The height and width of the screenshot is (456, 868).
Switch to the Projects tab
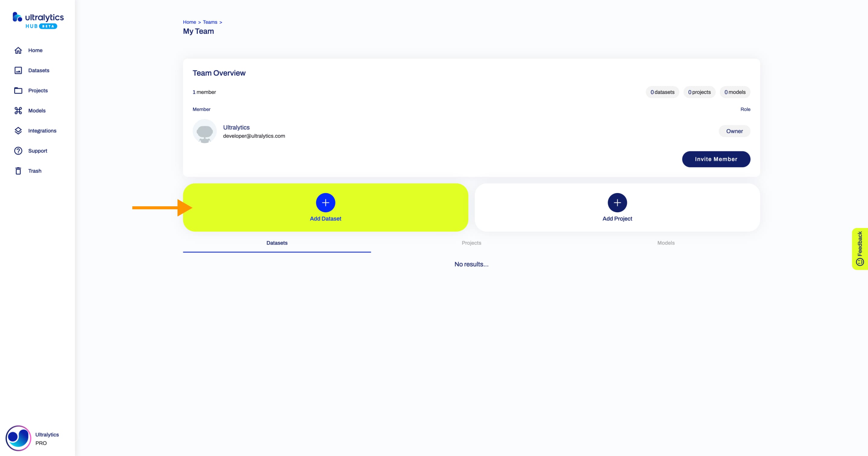click(x=471, y=242)
